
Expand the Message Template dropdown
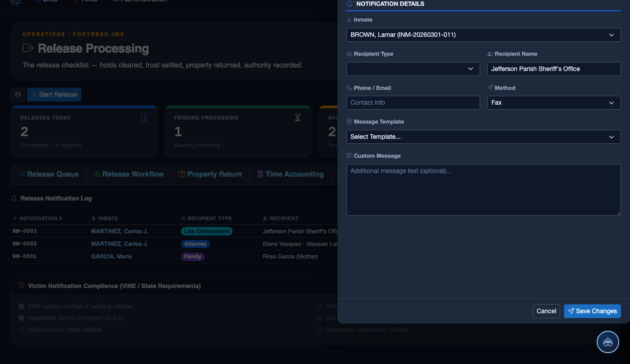[x=483, y=137]
